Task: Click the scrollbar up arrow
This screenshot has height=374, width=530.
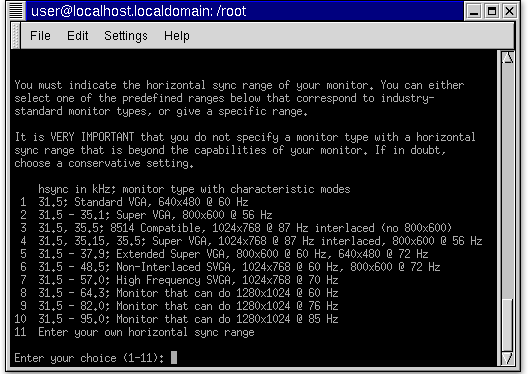Action: (x=508, y=57)
